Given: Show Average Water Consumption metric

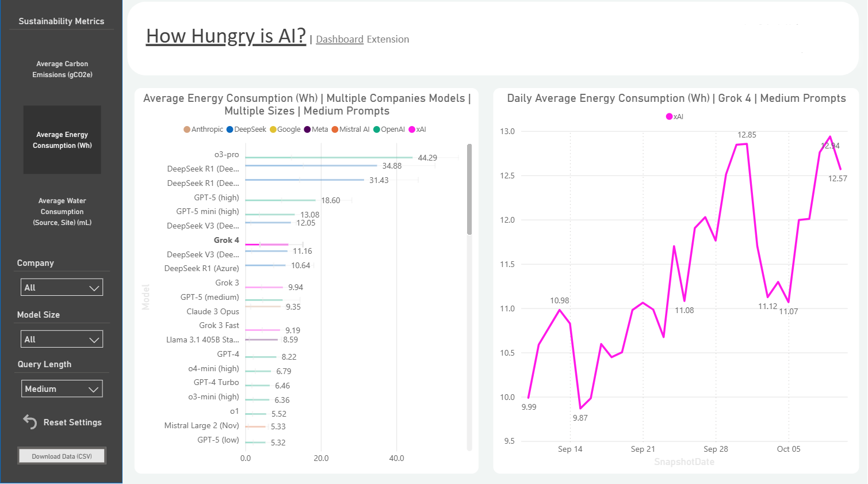Looking at the screenshot, I should pyautogui.click(x=62, y=211).
